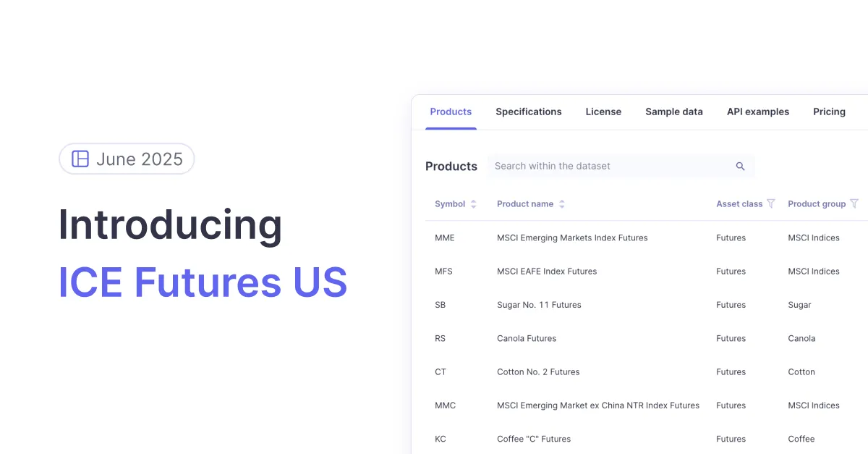Click the Coffee product group cell

(801, 439)
